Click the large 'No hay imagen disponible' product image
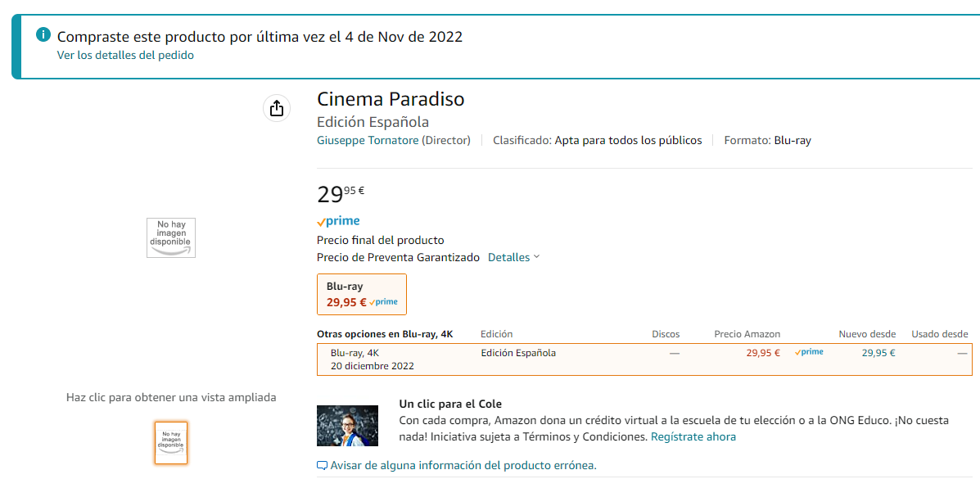 pos(170,237)
